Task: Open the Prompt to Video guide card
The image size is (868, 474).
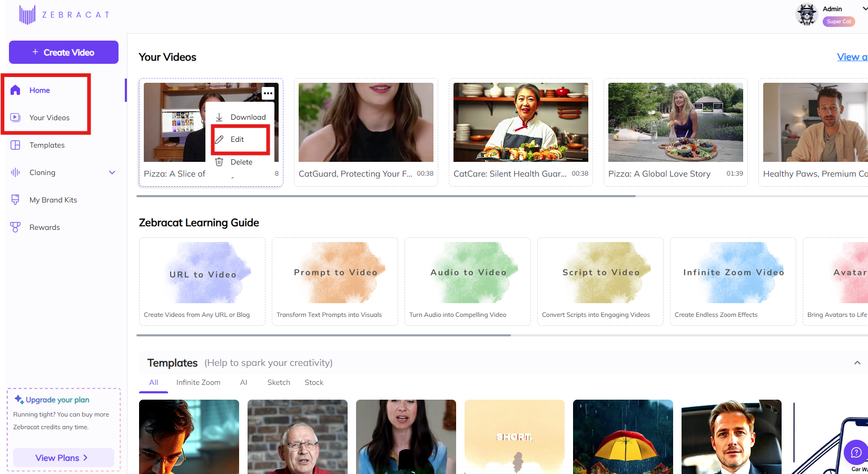Action: [335, 281]
